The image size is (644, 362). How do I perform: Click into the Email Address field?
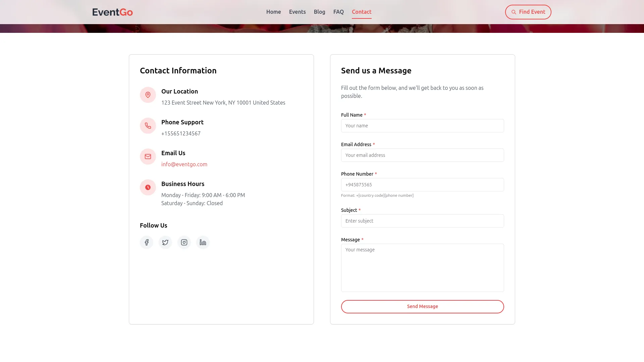[422, 155]
